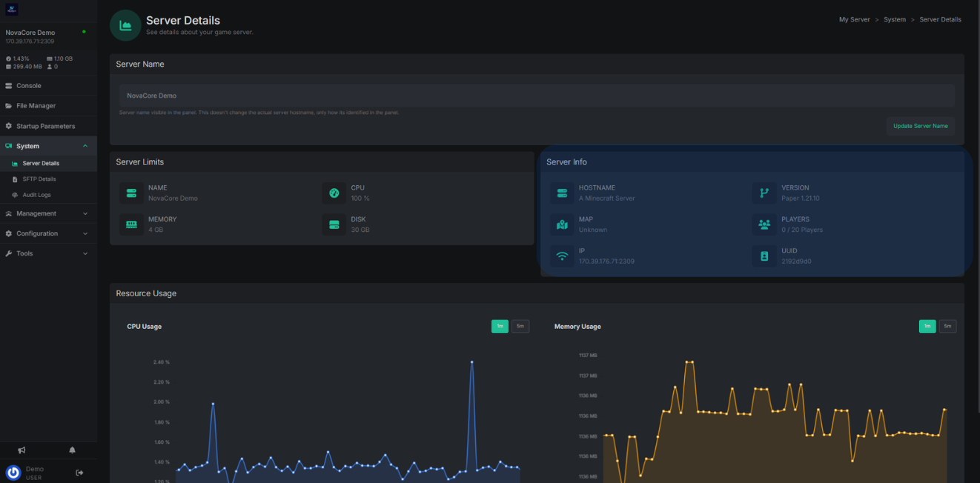Collapse the System sidebar section
This screenshot has height=483, width=980.
[x=48, y=146]
